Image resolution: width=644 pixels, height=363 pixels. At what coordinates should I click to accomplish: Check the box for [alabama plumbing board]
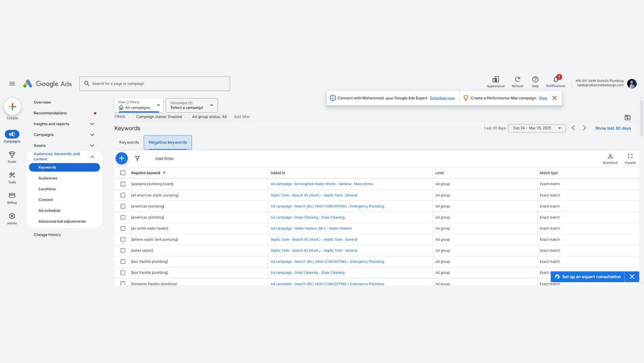[x=123, y=184]
